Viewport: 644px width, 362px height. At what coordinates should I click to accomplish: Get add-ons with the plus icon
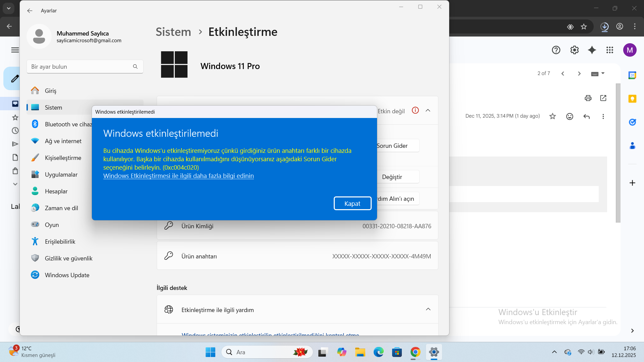[632, 183]
